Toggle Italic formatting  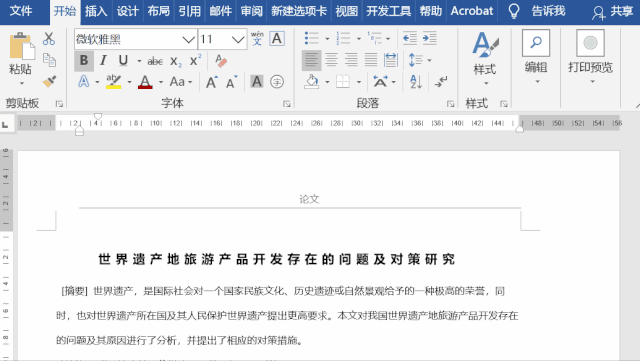coord(104,60)
